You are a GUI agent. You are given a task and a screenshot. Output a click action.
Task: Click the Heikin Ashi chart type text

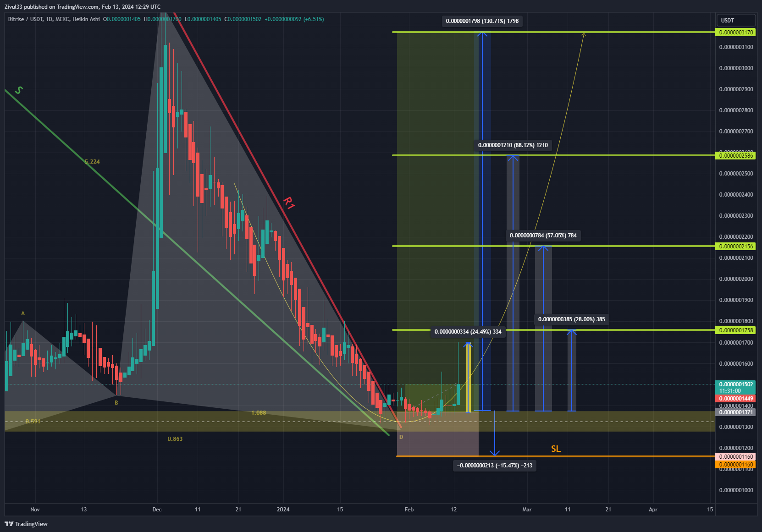click(x=86, y=19)
